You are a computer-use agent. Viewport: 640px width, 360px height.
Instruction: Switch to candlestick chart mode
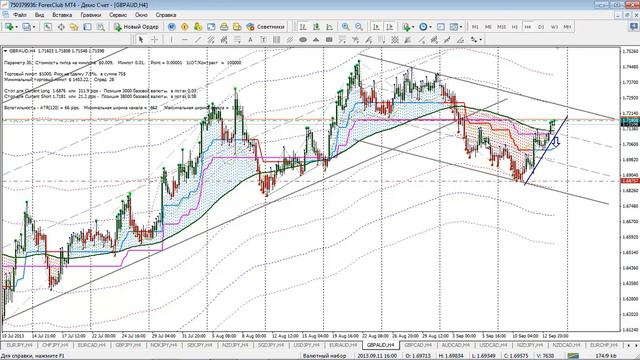[x=316, y=27]
